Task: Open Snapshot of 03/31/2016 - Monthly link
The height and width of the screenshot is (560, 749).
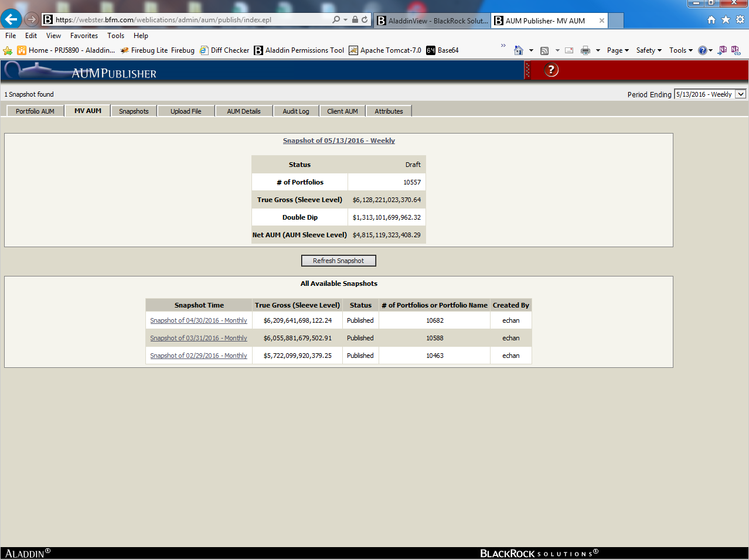Action: tap(199, 338)
